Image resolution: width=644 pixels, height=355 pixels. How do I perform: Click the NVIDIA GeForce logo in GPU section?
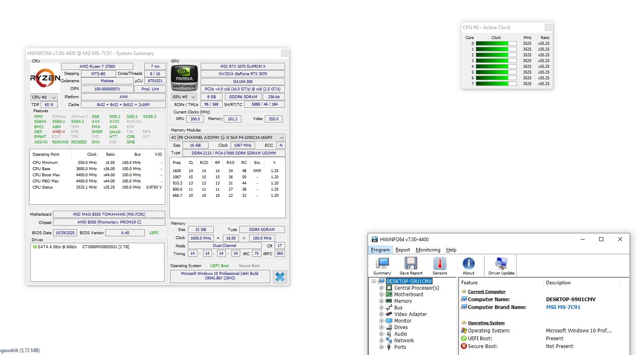click(184, 77)
